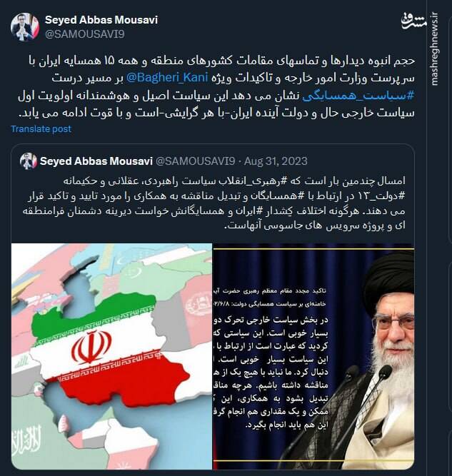
Task: Open the Aug 31, 2023 timestamp
Action: pos(276,161)
